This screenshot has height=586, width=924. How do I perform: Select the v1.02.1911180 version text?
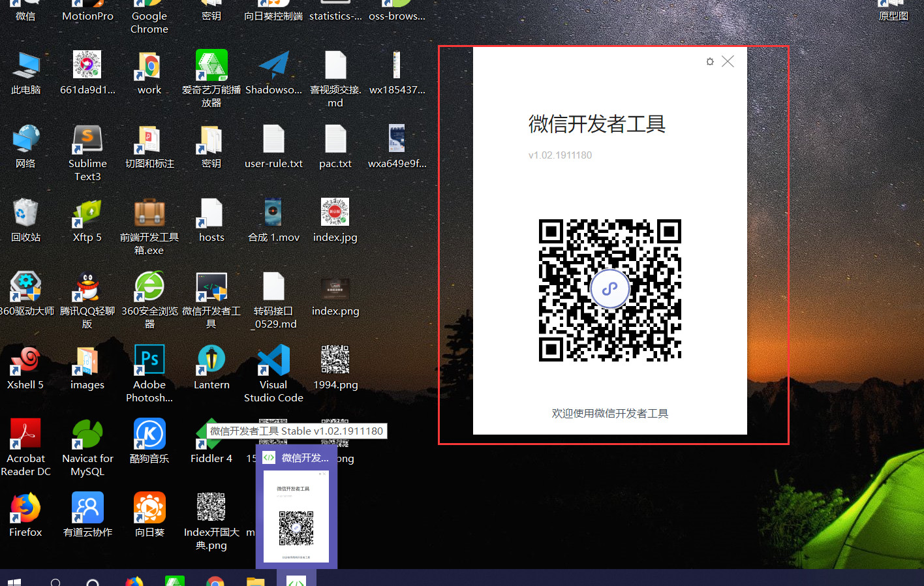560,155
